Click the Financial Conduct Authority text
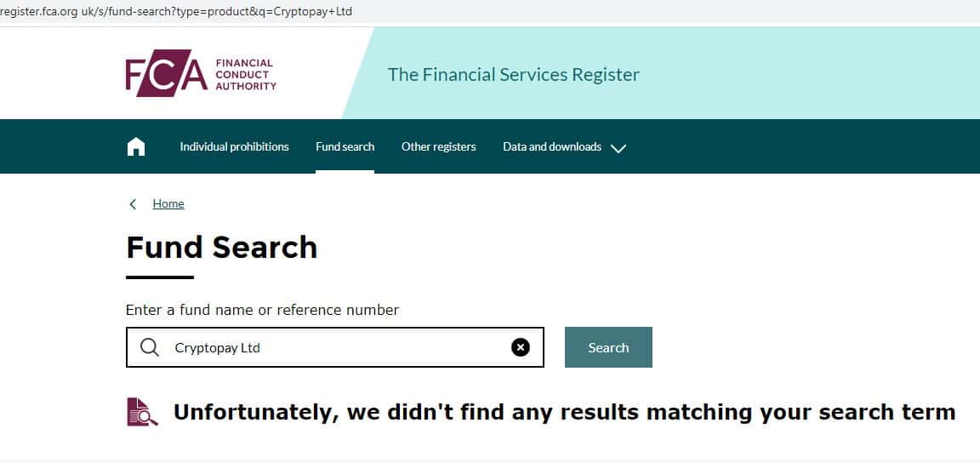Screen dimensions: 980x463 pos(245,75)
